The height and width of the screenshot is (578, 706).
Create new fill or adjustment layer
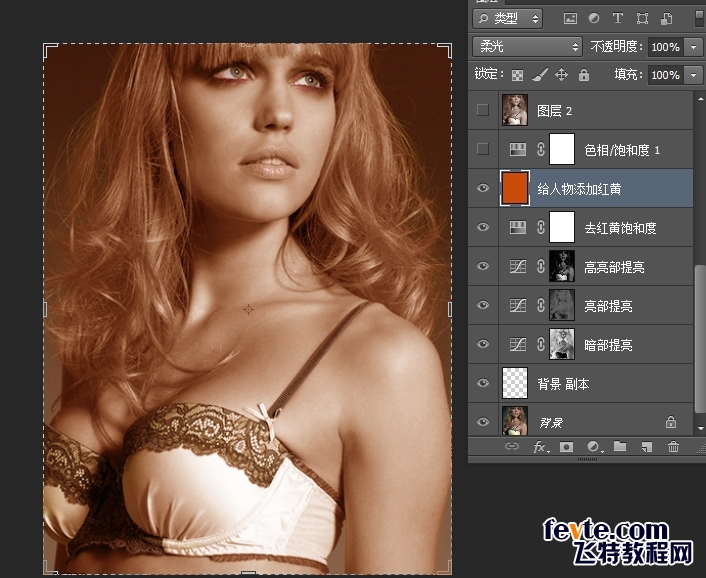[x=594, y=447]
